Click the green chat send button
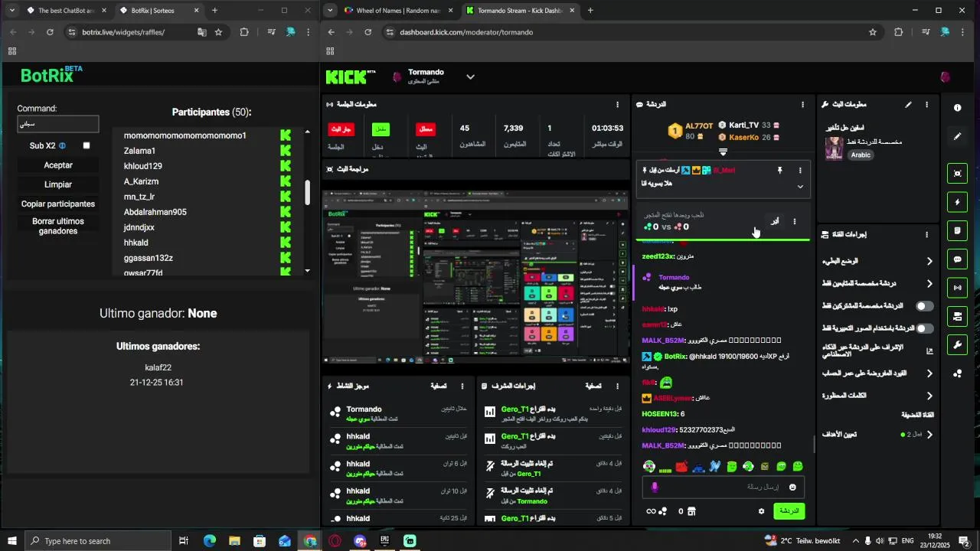 [x=789, y=511]
